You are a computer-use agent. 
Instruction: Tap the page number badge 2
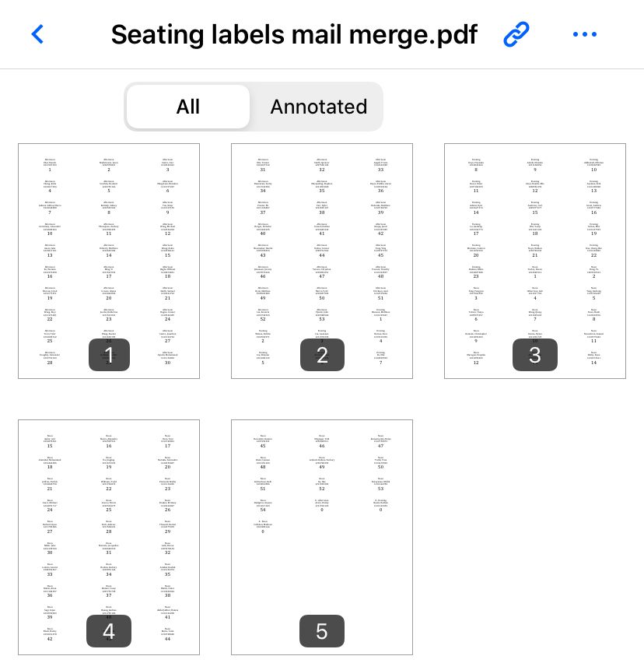[x=322, y=355]
